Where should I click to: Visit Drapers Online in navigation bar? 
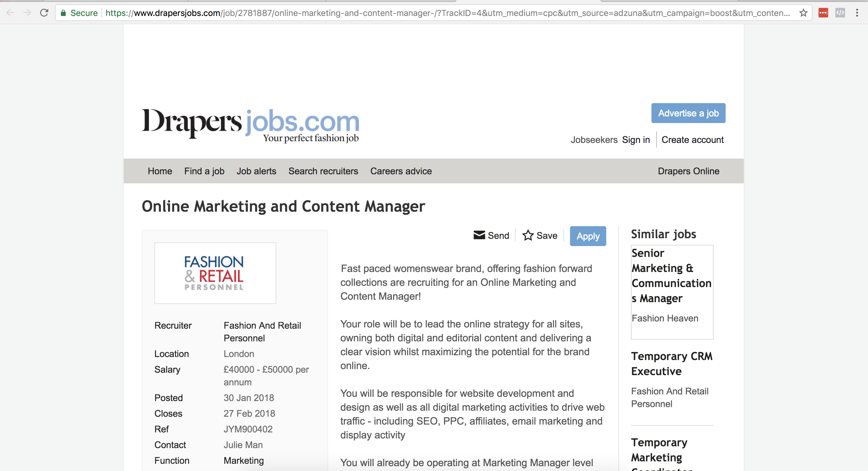689,171
